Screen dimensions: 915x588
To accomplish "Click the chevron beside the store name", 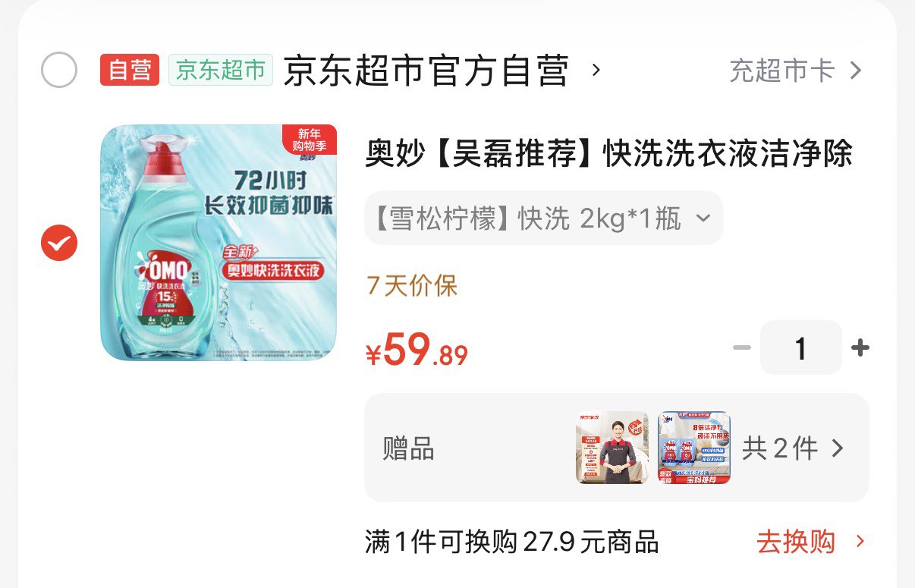I will 596,71.
